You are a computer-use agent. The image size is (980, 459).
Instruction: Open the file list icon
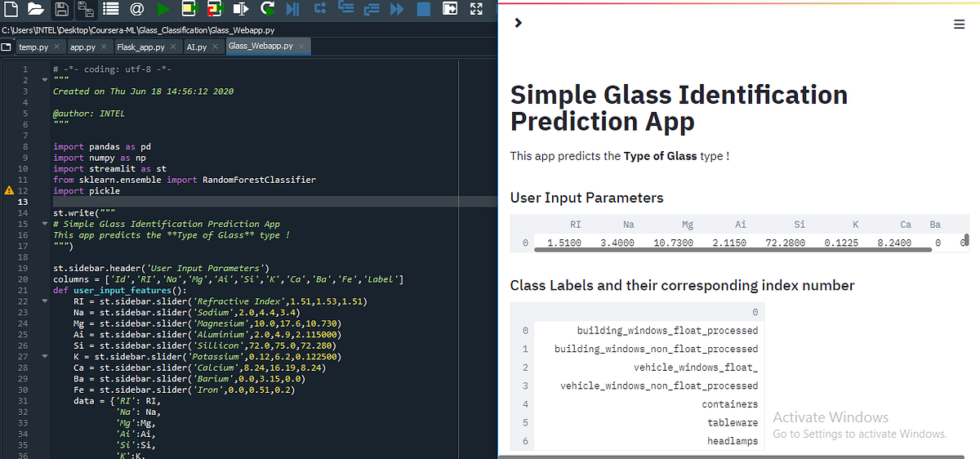(111, 9)
